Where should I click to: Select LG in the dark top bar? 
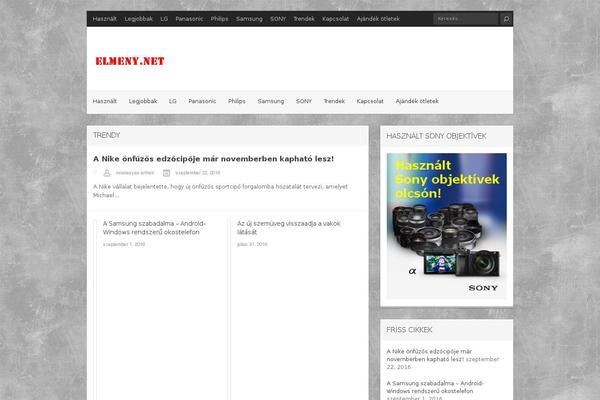coord(164,19)
